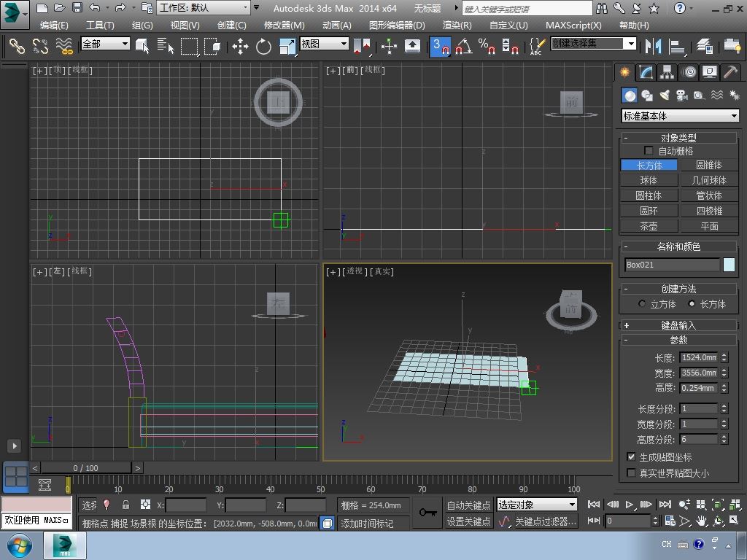Click the time slider 0 / 100 handle

pos(85,467)
